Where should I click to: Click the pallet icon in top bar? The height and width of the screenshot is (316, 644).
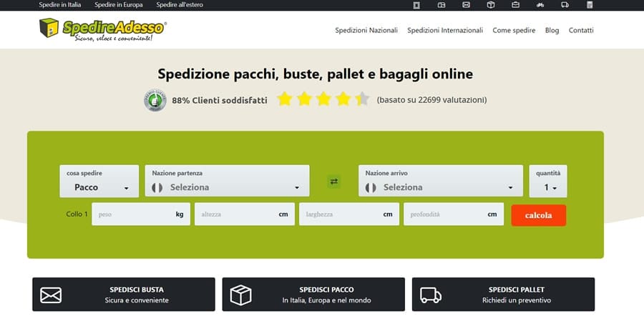(441, 5)
